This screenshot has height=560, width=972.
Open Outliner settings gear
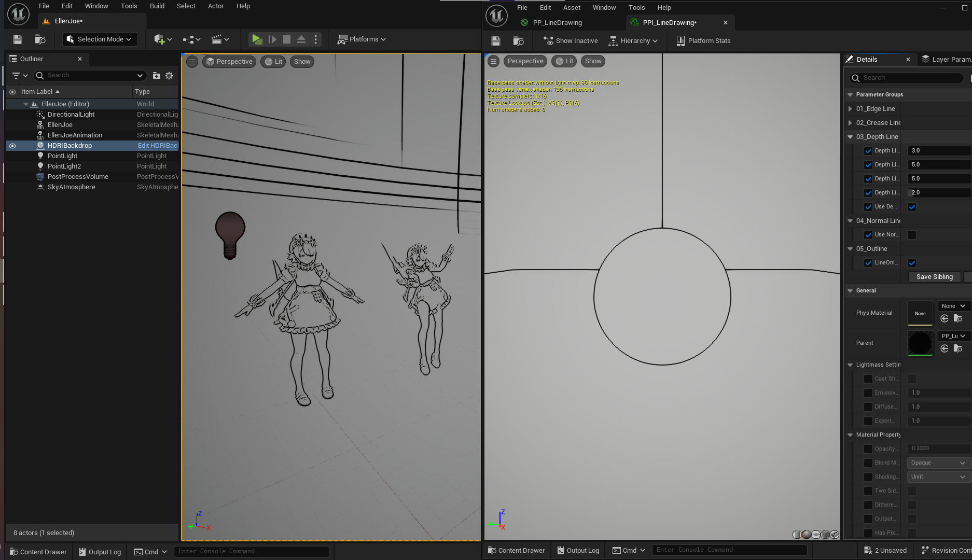pyautogui.click(x=169, y=76)
